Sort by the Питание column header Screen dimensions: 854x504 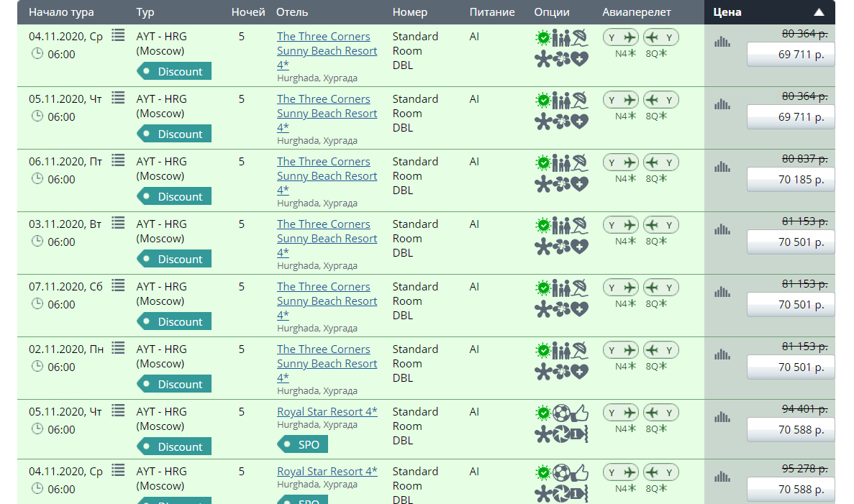[x=492, y=12]
